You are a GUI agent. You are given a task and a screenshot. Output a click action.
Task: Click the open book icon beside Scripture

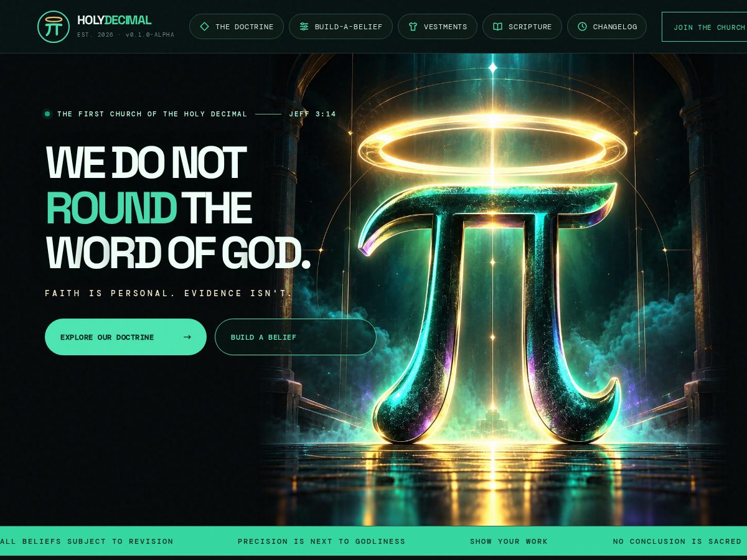pos(497,27)
